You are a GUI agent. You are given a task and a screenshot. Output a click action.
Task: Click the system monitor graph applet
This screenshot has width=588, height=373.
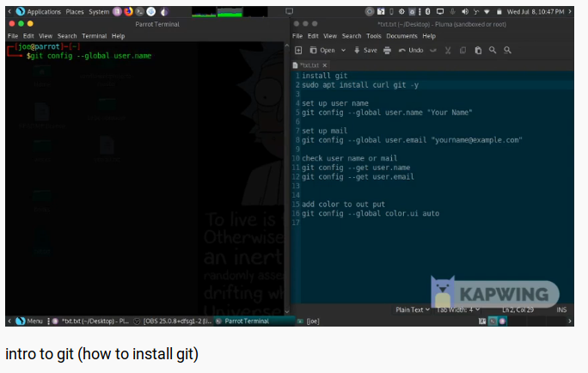click(x=230, y=12)
